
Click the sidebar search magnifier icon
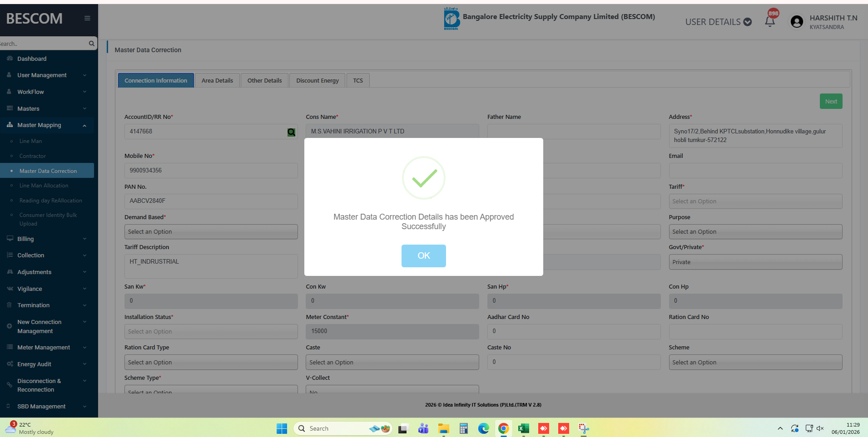point(91,44)
